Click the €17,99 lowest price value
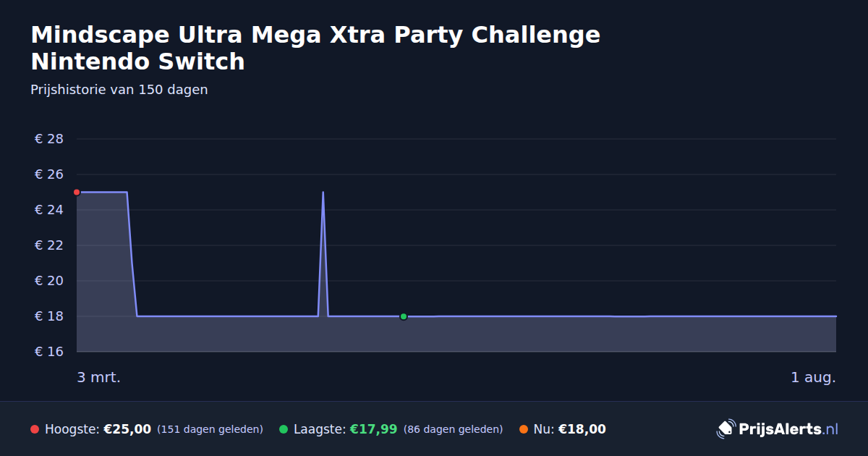 (374, 429)
